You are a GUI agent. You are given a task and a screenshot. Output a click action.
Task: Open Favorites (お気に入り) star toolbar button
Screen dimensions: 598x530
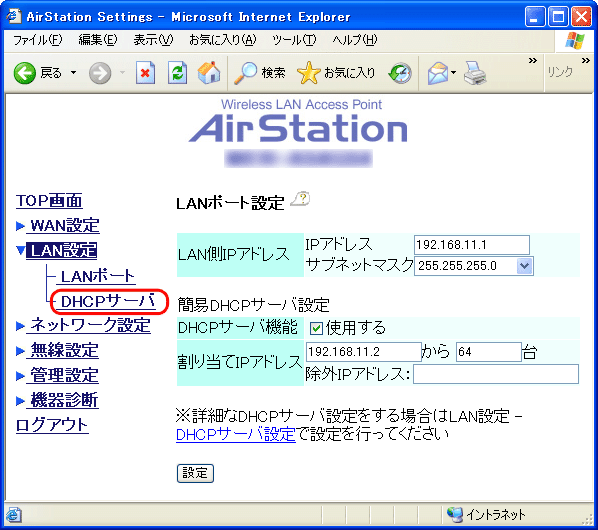[336, 72]
